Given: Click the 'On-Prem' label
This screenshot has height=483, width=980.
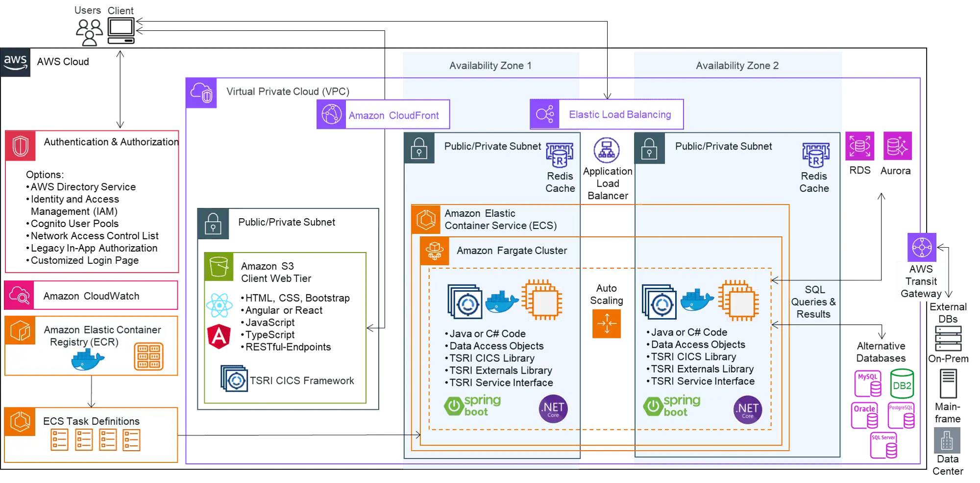Looking at the screenshot, I should (x=949, y=358).
